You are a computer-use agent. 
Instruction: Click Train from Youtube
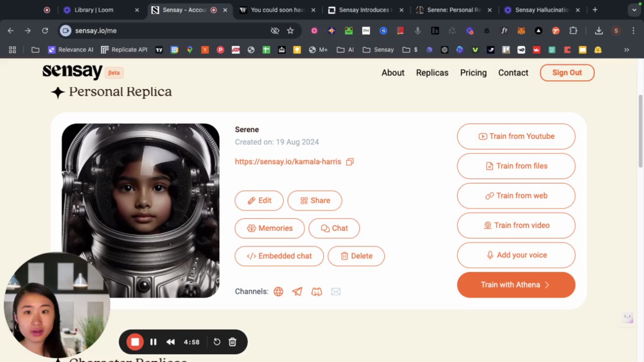tap(516, 136)
